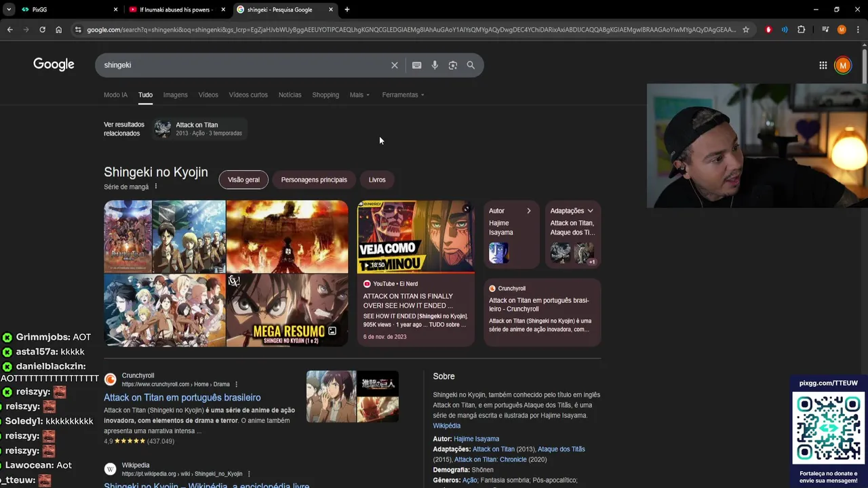This screenshot has width=868, height=488.
Task: Click the browser address bar URL
Action: coord(411,30)
